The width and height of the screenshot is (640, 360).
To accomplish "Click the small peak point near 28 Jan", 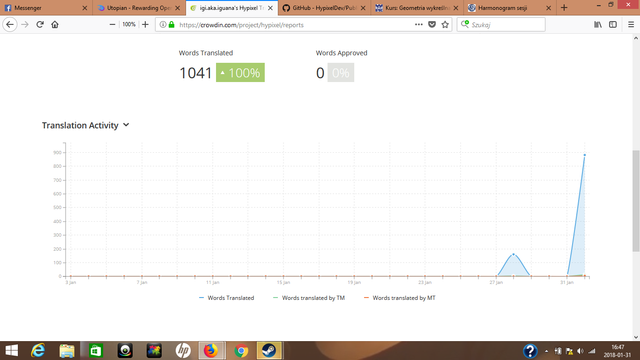I will tap(513, 254).
